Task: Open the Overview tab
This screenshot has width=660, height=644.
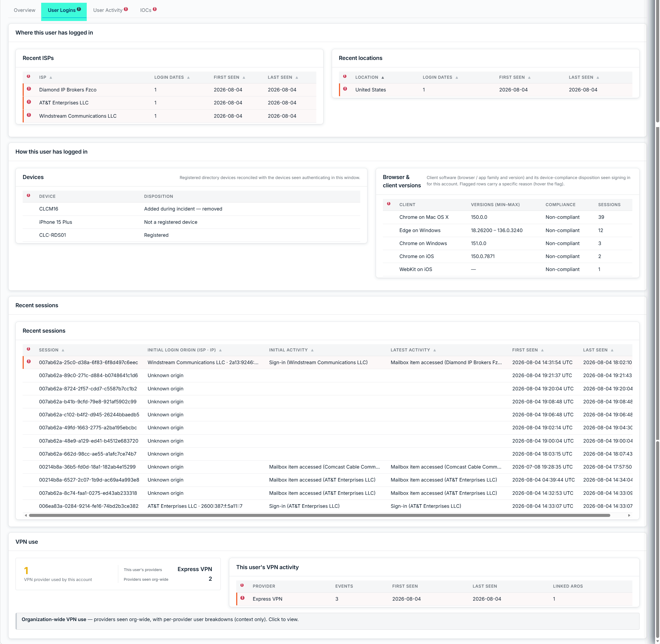Action: [24, 10]
